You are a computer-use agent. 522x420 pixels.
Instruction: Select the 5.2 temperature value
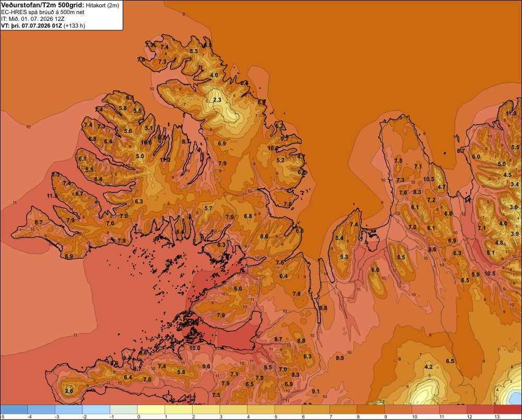[280, 160]
